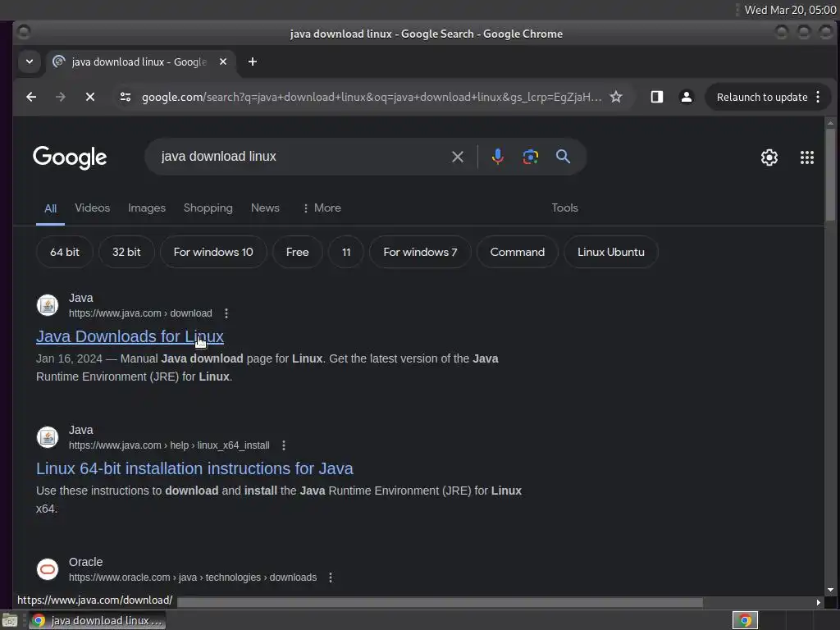Start voice search with microphone icon

498,157
